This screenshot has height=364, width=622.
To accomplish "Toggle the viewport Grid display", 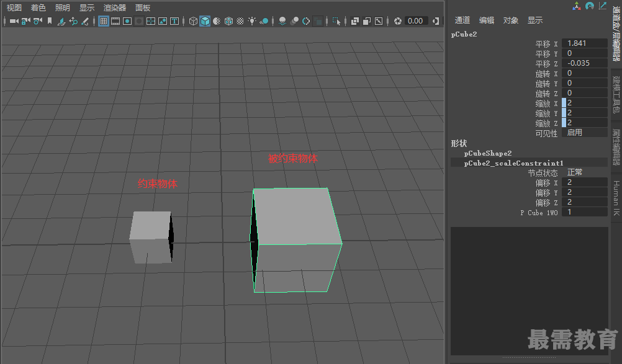I will (x=104, y=21).
